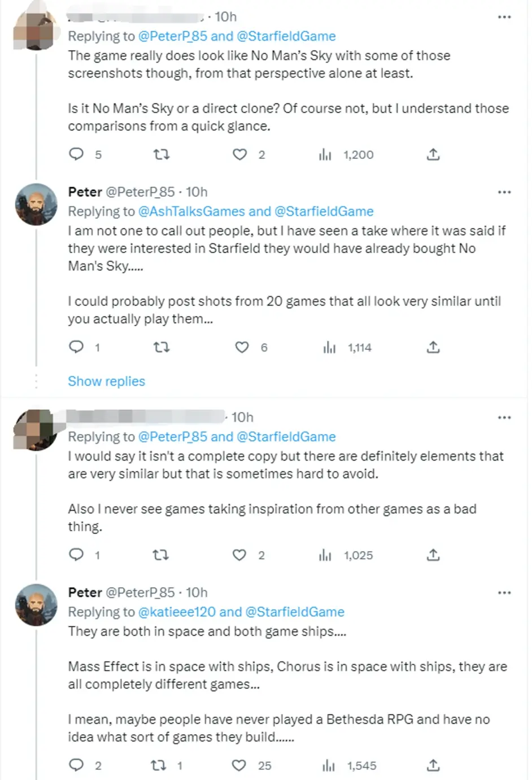Open more options on Peter's Mass Effect tweet

click(504, 593)
